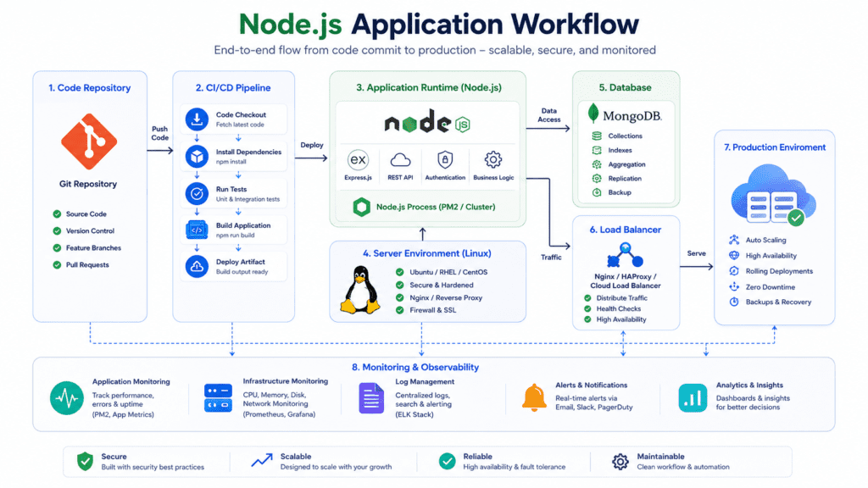Click the orange Git Repository logo
This screenshot has height=488, width=868.
coord(89,141)
